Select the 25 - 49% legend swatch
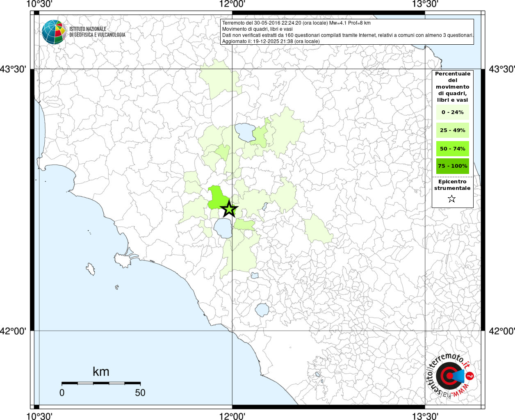The image size is (515, 420). (x=452, y=130)
